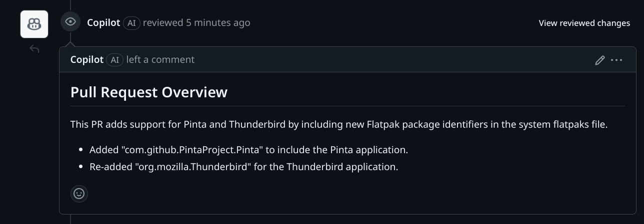The width and height of the screenshot is (644, 224).
Task: Click the "org.mozilla.Thunderbird" identifier text
Action: (192, 167)
